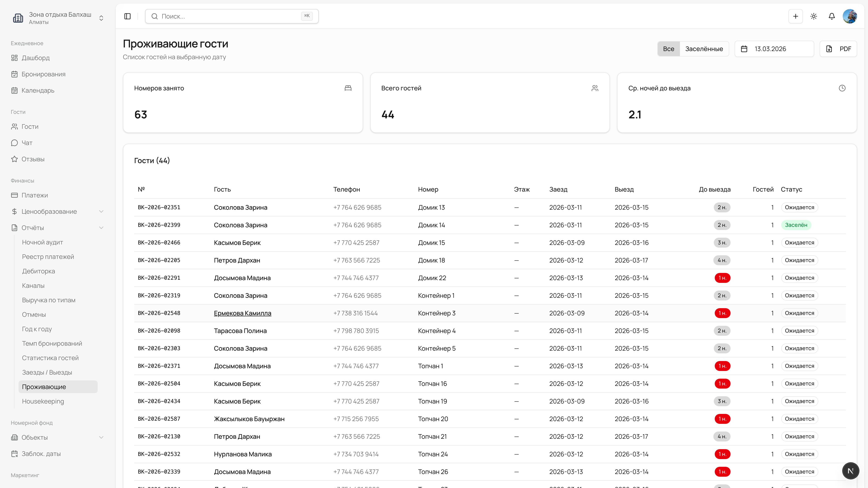Open the Chat section
The image size is (868, 488).
pos(27,143)
